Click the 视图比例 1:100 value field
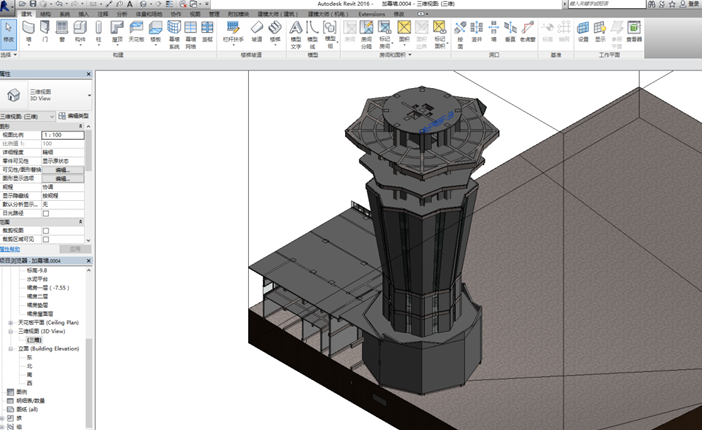702x430 pixels. (x=62, y=134)
